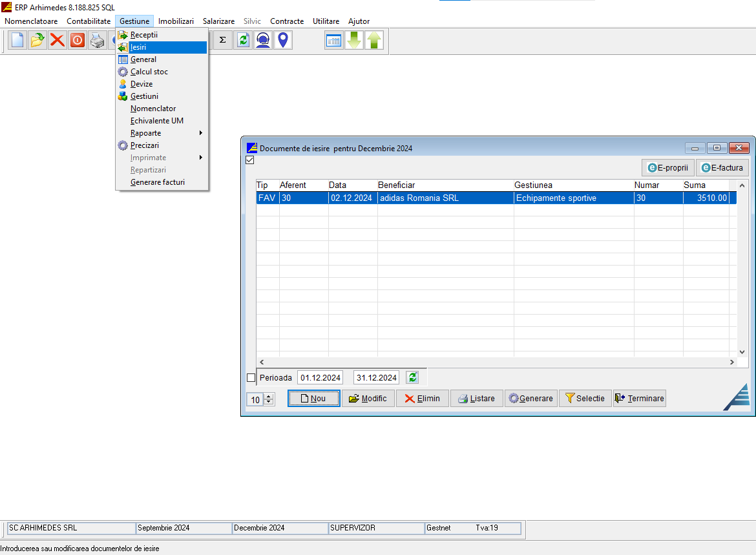
Task: Click the sigma sum toolbar icon
Action: pos(223,40)
